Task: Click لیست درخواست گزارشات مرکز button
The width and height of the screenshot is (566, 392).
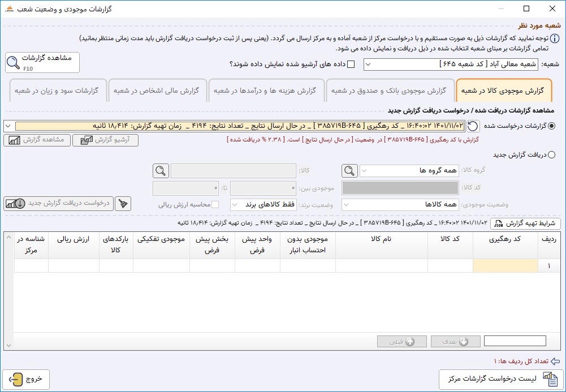Action: tap(501, 380)
